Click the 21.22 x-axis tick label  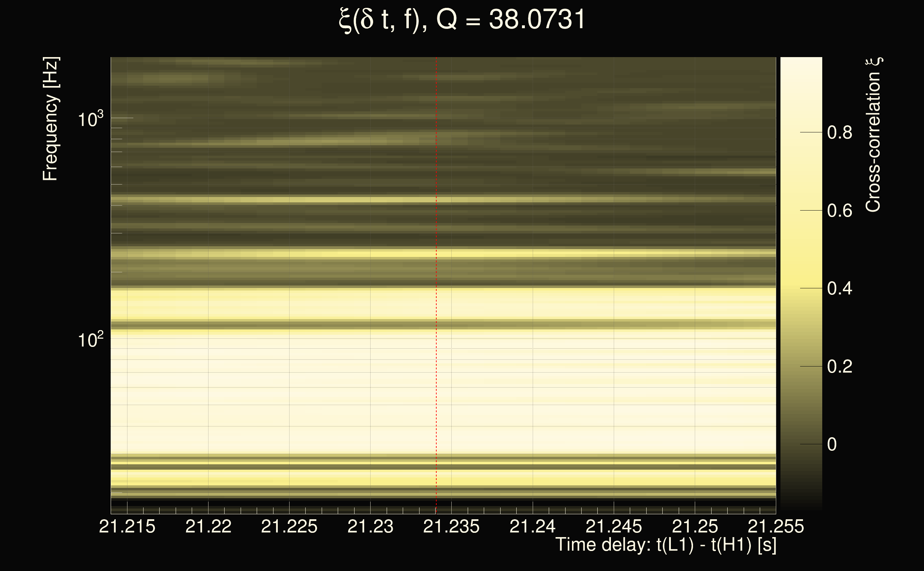click(208, 526)
